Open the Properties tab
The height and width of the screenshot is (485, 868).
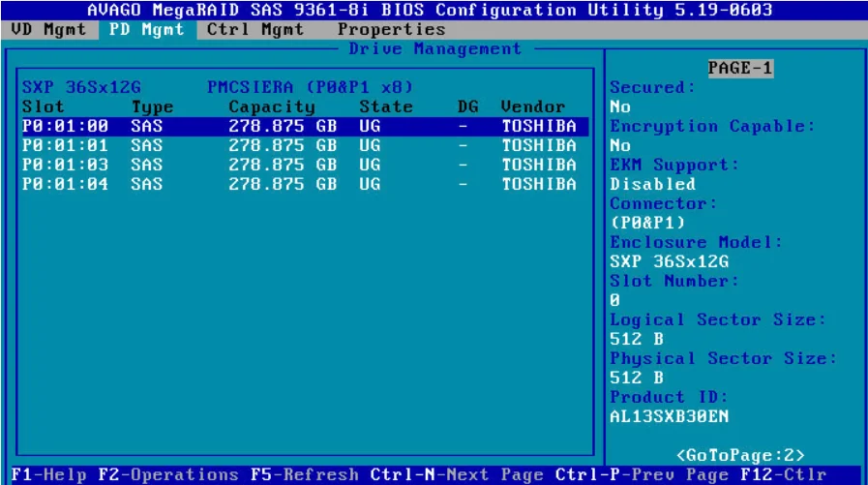391,29
